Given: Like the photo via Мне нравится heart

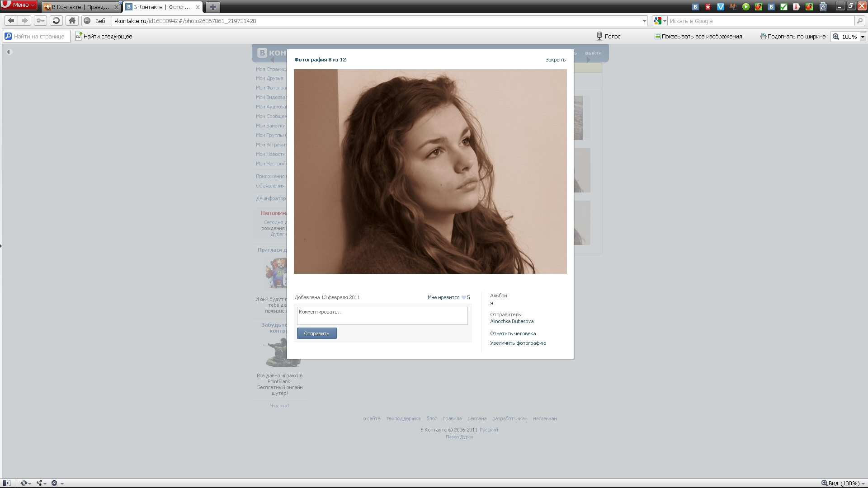Looking at the screenshot, I should pyautogui.click(x=448, y=297).
